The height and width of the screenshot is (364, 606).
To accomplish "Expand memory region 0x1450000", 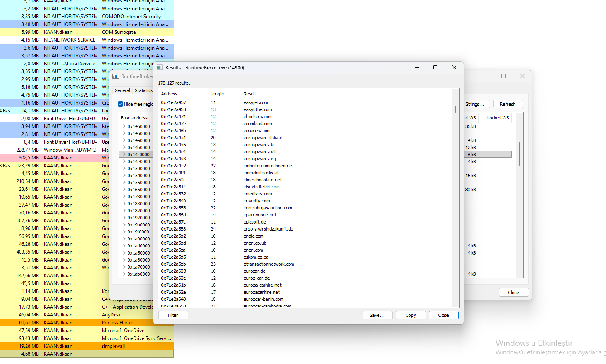I will click(x=124, y=126).
